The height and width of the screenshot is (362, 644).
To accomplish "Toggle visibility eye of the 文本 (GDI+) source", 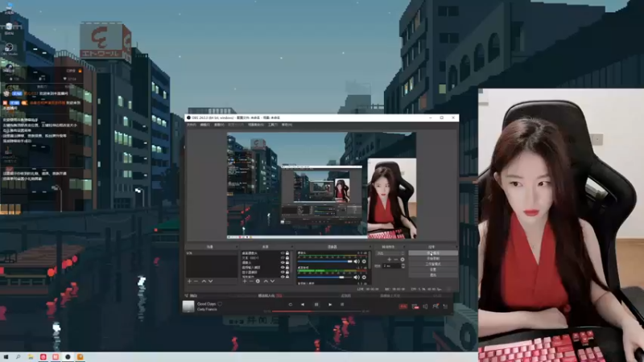I will [x=283, y=257].
